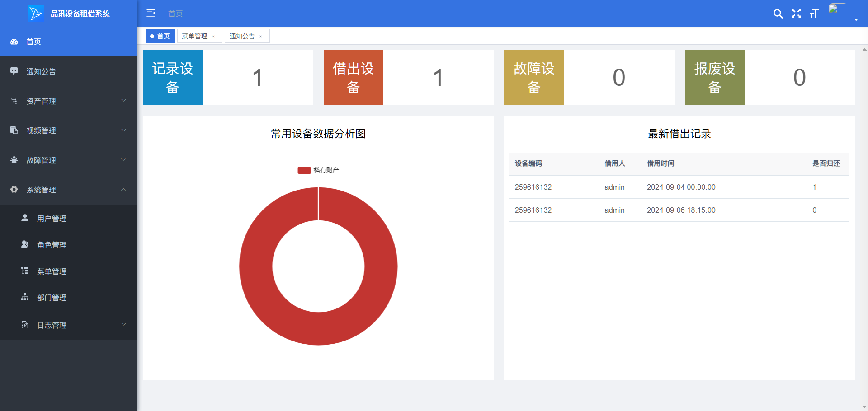The height and width of the screenshot is (411, 868).
Task: Click the 报废设备 green card
Action: pos(715,77)
